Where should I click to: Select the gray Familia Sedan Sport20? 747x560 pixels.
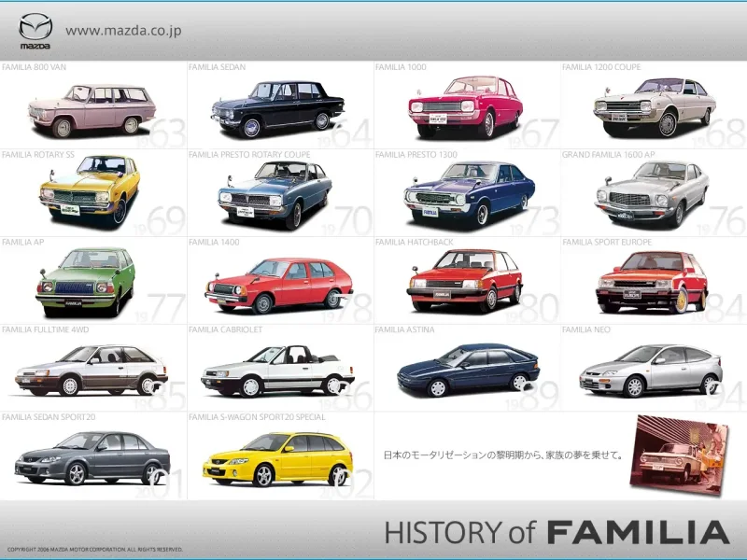(x=92, y=458)
